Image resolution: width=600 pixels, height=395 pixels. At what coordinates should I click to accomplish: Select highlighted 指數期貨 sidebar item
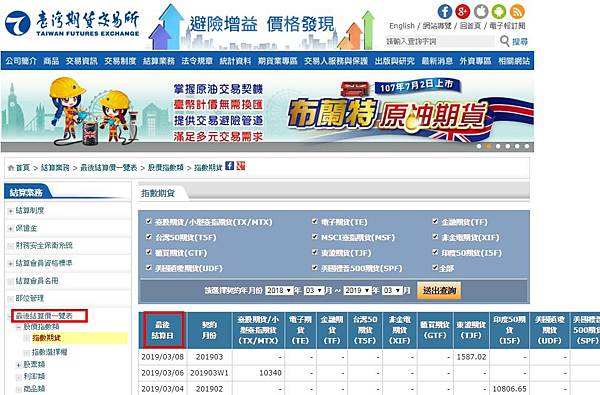(x=46, y=338)
